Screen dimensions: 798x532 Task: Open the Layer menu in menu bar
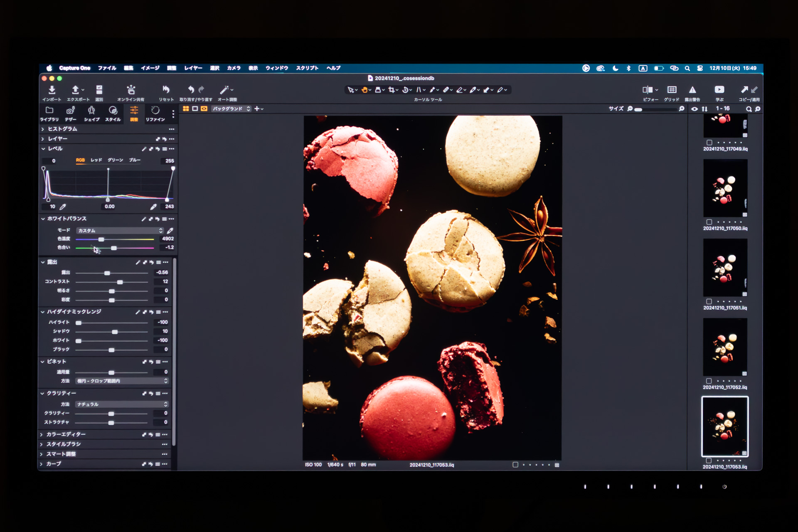click(193, 68)
